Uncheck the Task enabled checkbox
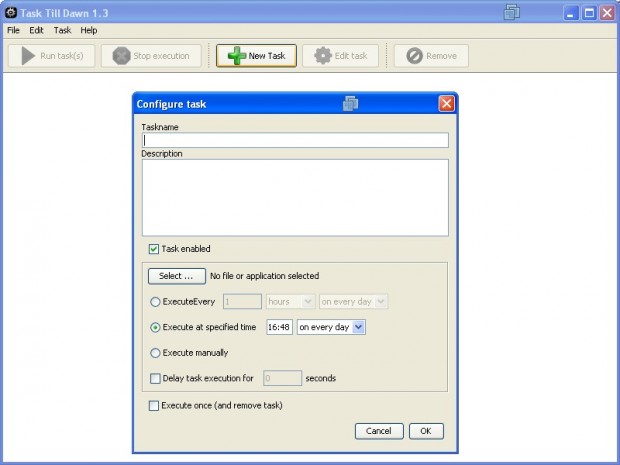Screen dimensions: 620x465 (x=154, y=249)
